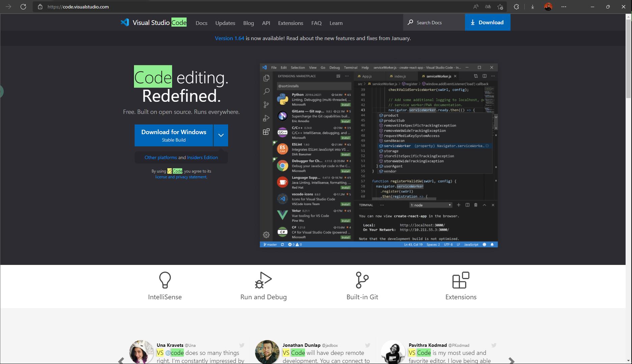Go forward using the browser arrow
This screenshot has height=364, width=632.
(8, 7)
